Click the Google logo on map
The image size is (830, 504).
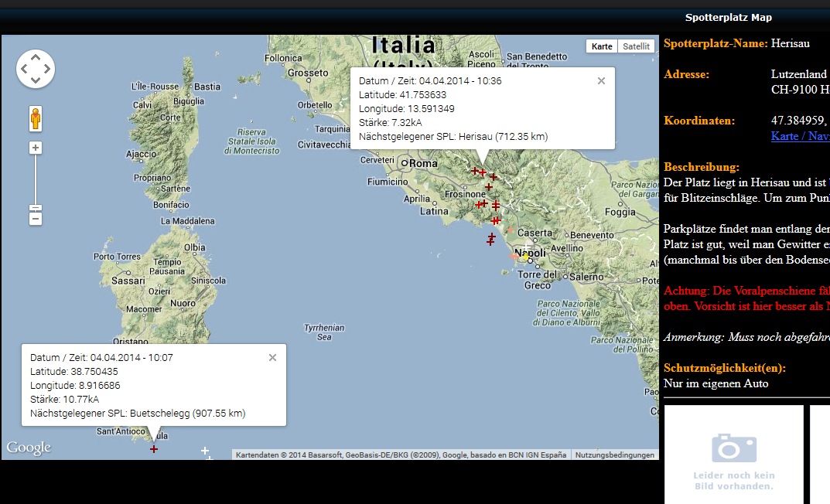tap(29, 448)
